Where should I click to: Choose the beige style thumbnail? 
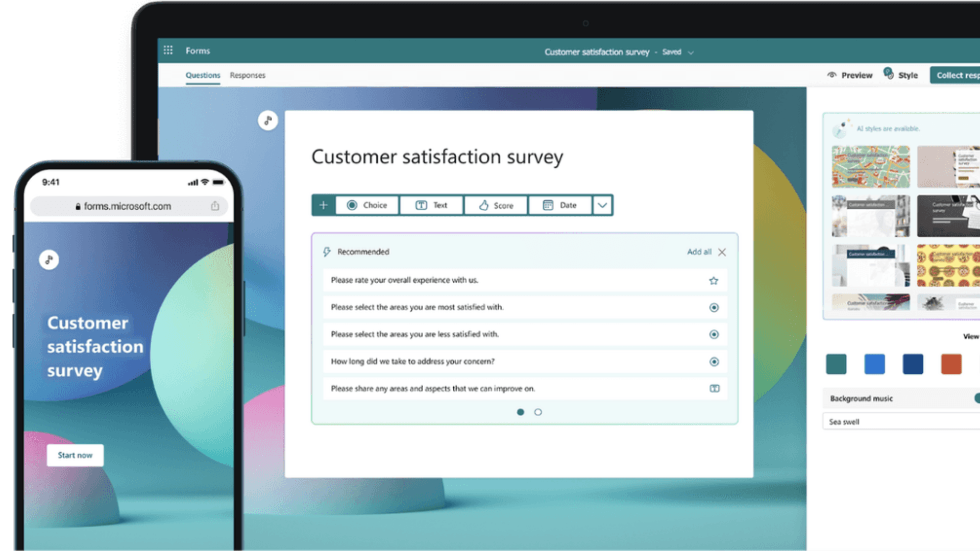[948, 167]
